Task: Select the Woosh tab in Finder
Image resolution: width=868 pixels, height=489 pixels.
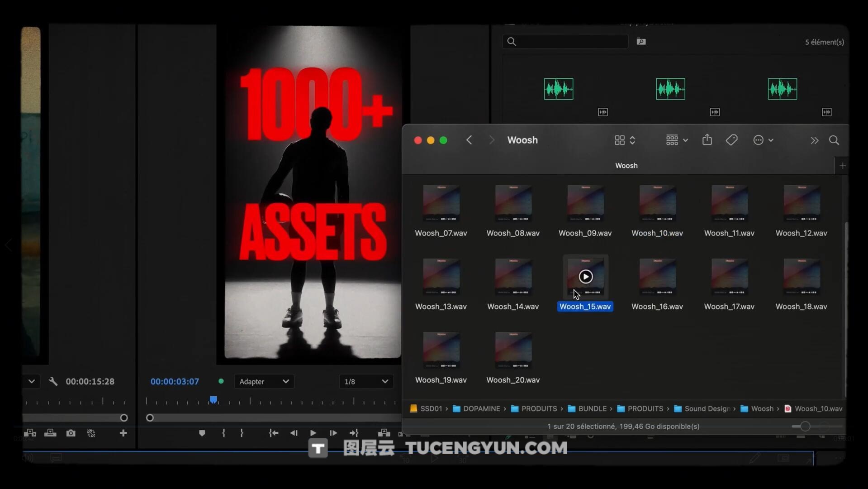Action: [x=626, y=166]
